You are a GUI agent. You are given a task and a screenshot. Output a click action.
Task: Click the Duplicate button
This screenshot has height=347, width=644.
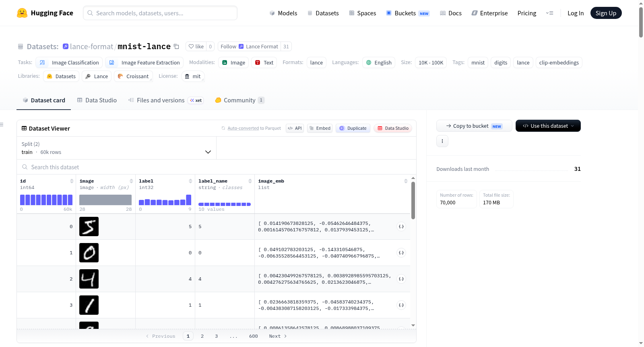coord(353,128)
